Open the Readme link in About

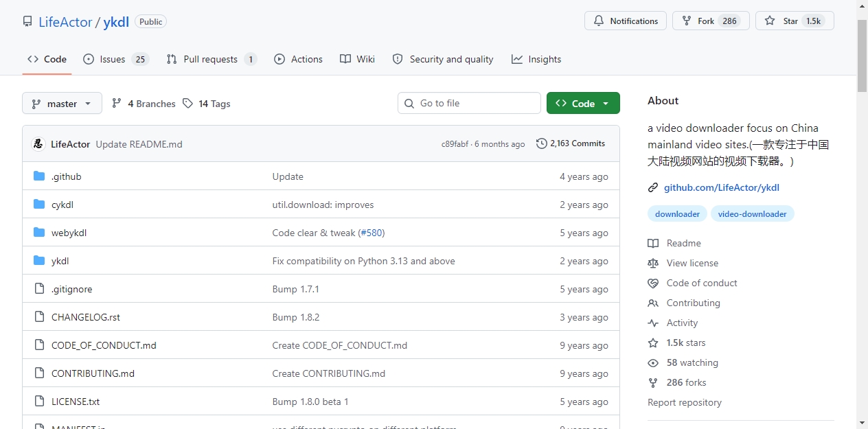tap(674, 243)
